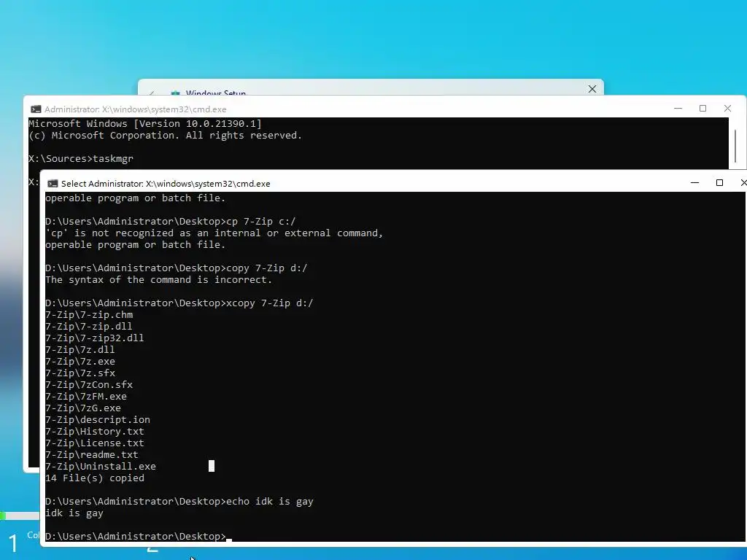Click the 'cp 7-Zip c:/' command line
This screenshot has width=747, height=560.
(x=171, y=222)
